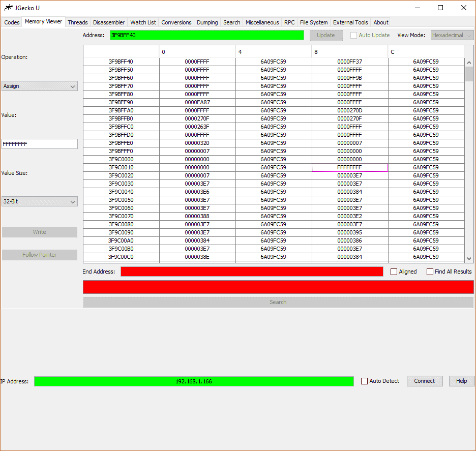Switch to the Threads tab

(77, 22)
